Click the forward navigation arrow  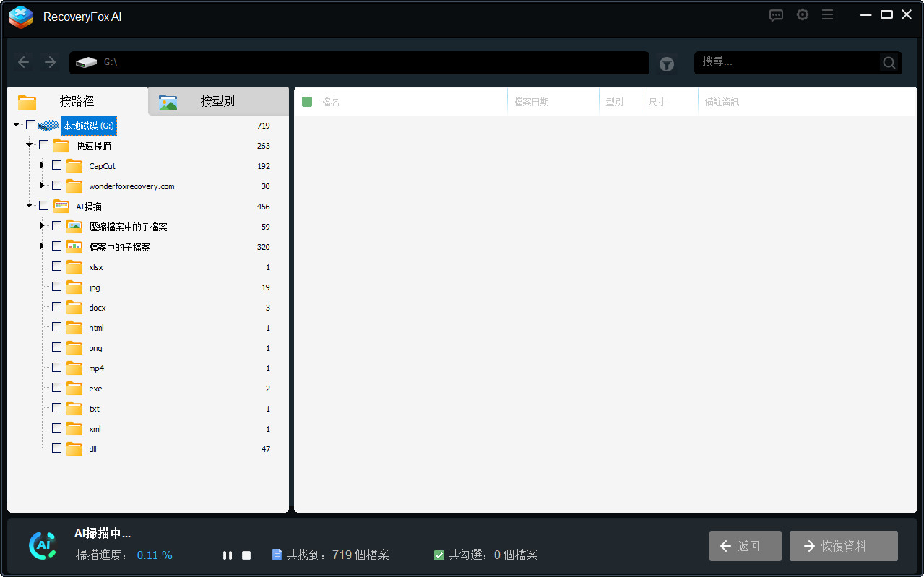pos(49,62)
